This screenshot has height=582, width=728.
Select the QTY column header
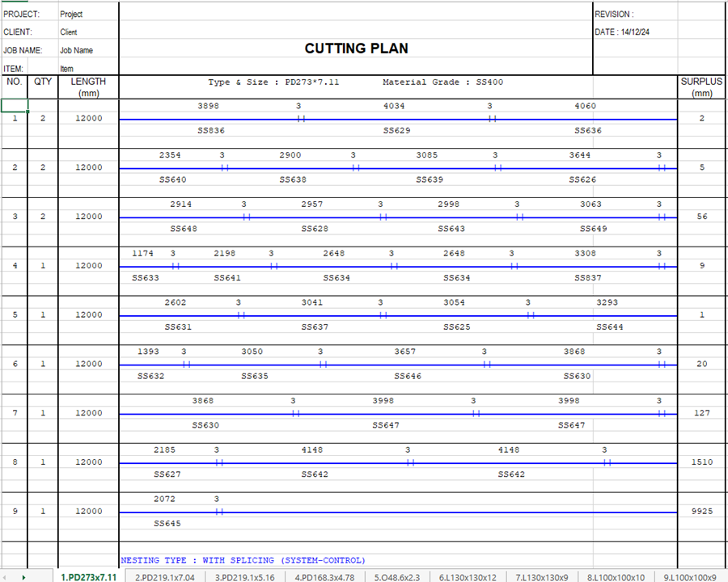click(x=43, y=82)
